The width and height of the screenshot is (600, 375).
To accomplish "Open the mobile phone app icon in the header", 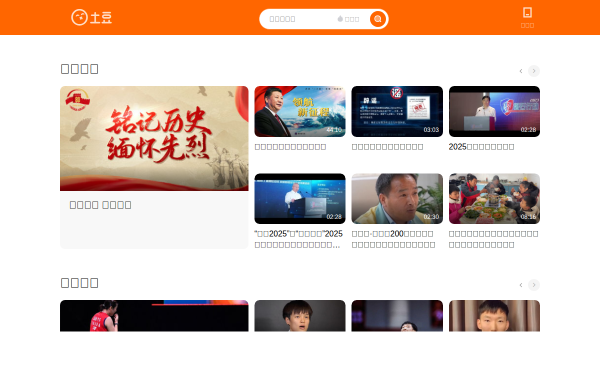I will [x=527, y=13].
